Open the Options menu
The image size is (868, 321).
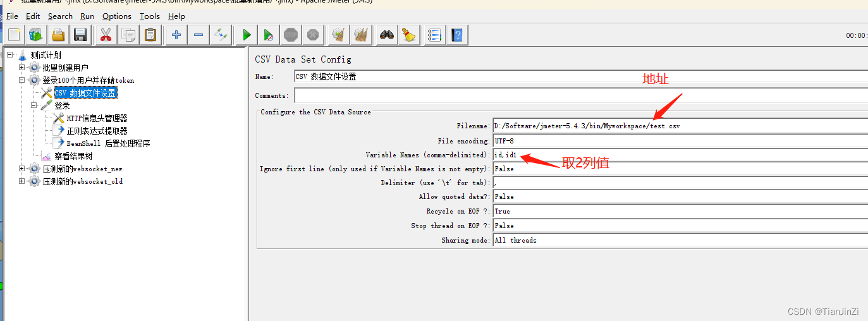point(117,16)
